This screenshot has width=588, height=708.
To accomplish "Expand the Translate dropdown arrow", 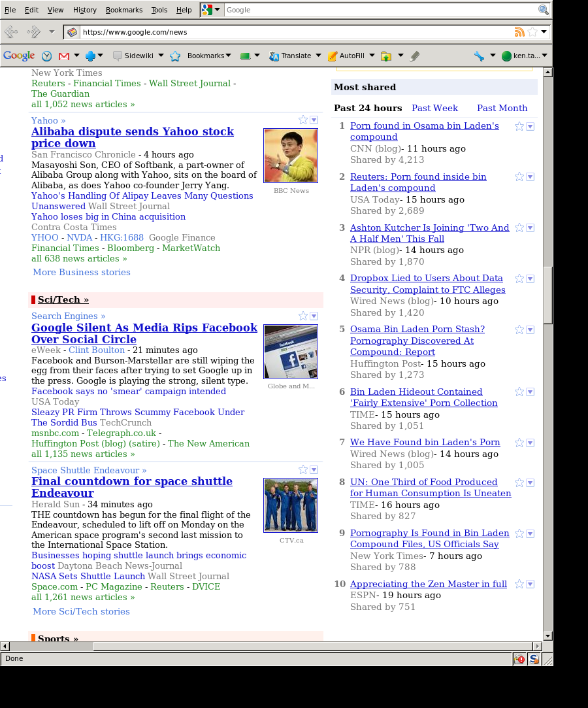I will point(318,56).
